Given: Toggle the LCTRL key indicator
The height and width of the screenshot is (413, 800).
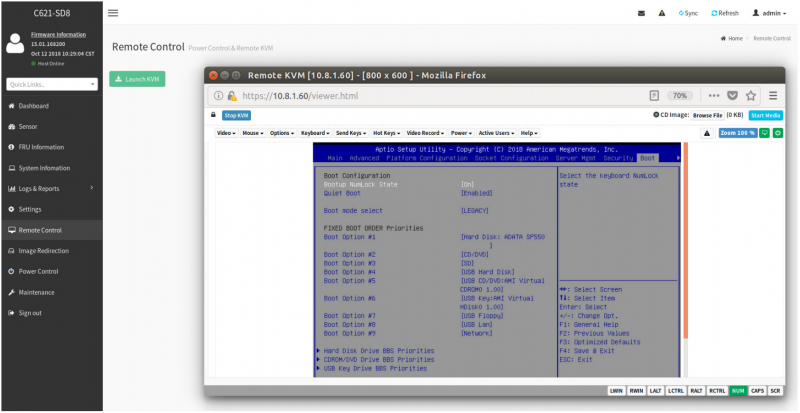Looking at the screenshot, I should point(676,390).
